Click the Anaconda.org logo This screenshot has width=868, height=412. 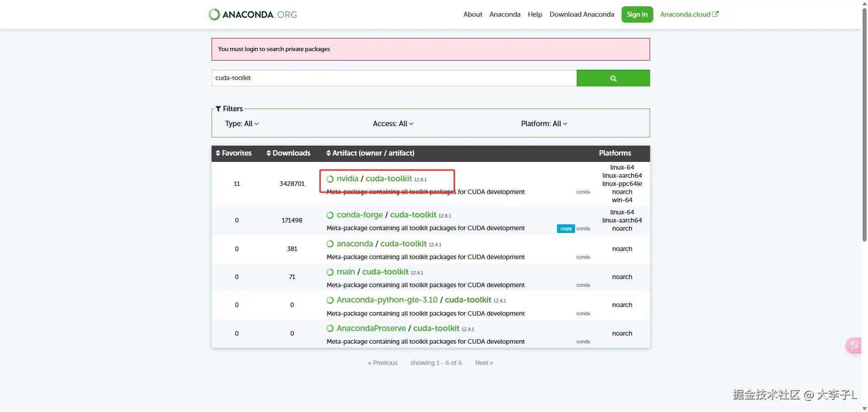(253, 14)
